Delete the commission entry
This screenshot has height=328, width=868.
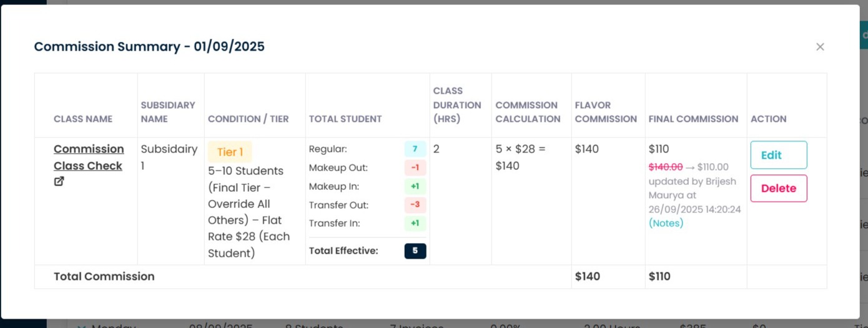coord(778,188)
